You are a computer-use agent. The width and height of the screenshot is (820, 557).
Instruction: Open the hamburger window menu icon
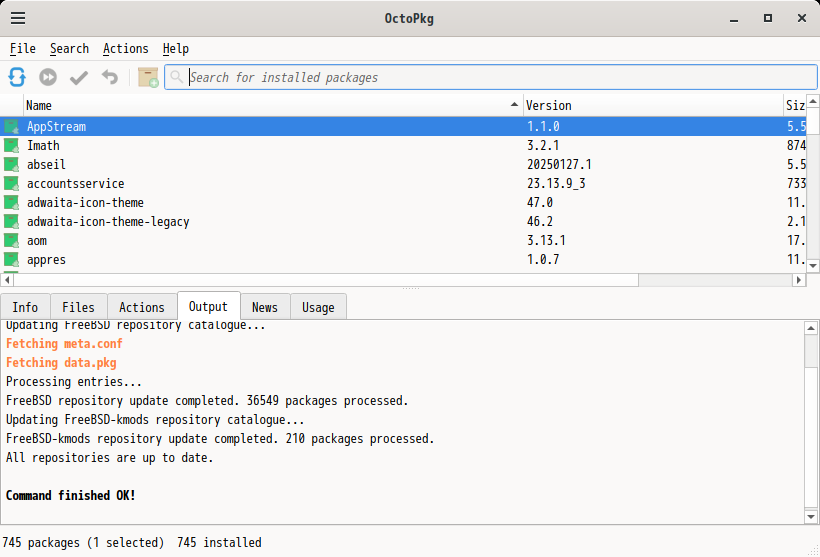pos(18,18)
